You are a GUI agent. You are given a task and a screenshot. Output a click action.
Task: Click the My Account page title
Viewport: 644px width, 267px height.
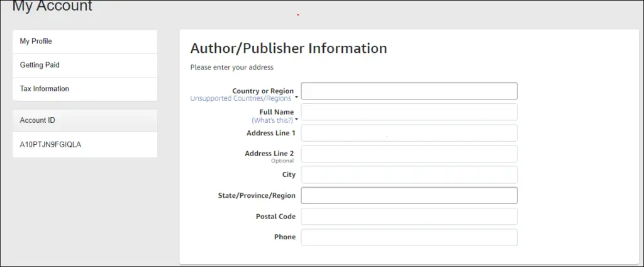(53, 6)
